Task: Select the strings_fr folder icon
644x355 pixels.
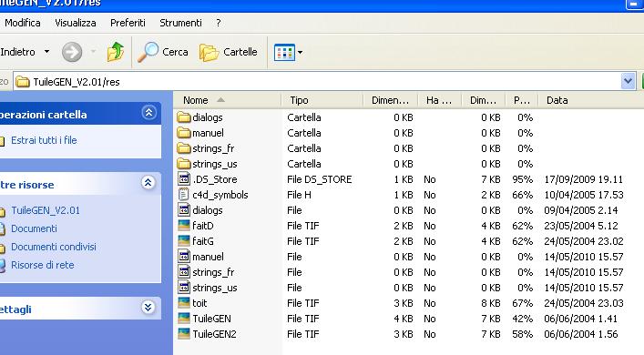Action: 184,148
